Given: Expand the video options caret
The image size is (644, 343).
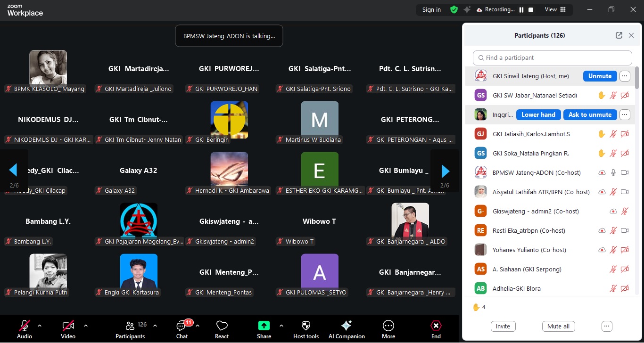Looking at the screenshot, I should 86,326.
